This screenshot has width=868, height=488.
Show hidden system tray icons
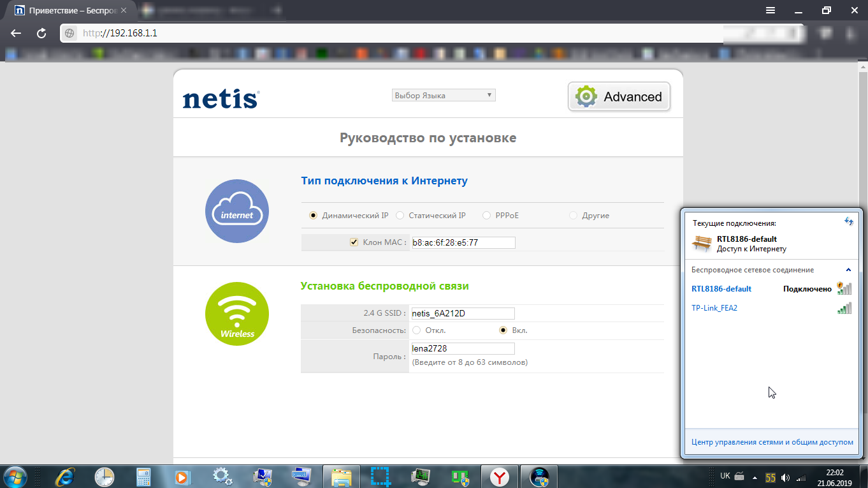coord(755,477)
